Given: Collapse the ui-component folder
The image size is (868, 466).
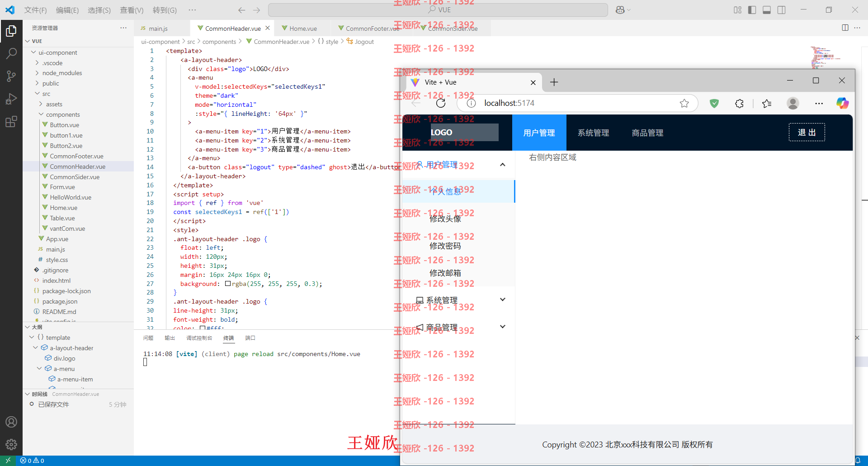Looking at the screenshot, I should point(33,52).
